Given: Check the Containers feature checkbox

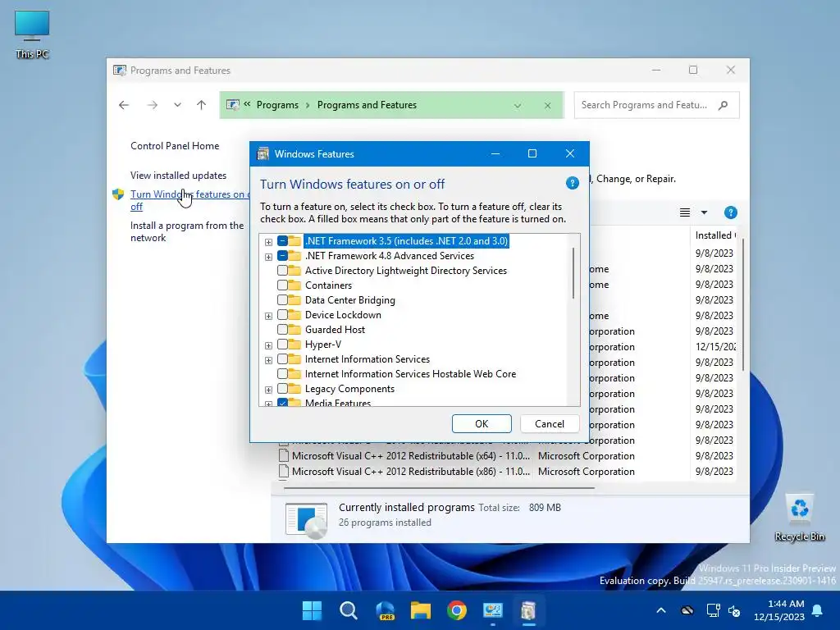Looking at the screenshot, I should point(282,285).
